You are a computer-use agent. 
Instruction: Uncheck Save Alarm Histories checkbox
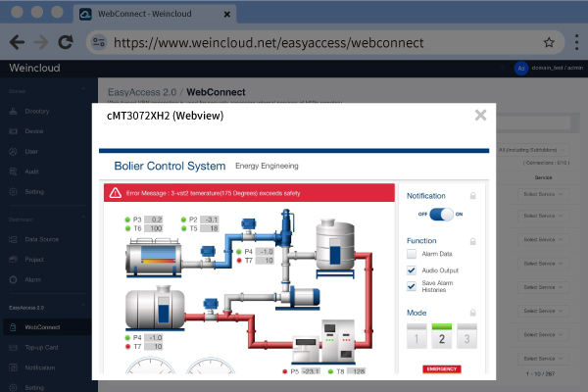412,286
